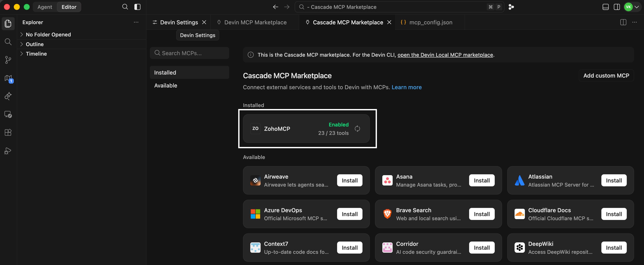The width and height of the screenshot is (644, 265).
Task: Open editor more actions ellipsis
Action: 635,22
